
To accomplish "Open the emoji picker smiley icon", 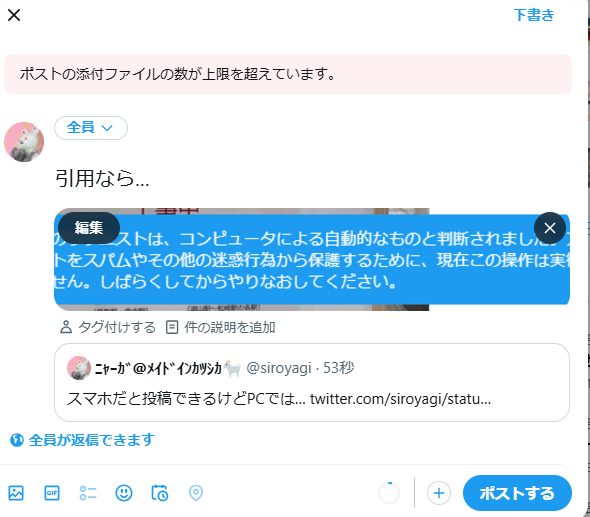I will (x=124, y=493).
